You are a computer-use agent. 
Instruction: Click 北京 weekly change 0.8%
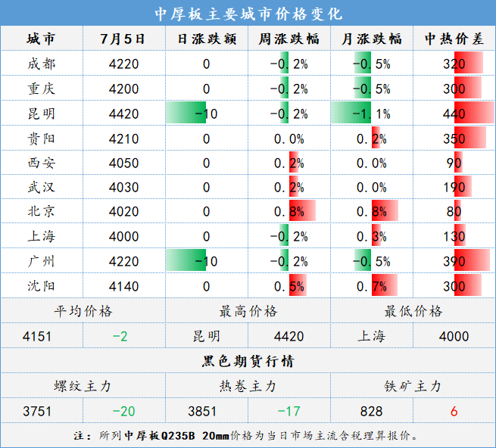tap(289, 212)
